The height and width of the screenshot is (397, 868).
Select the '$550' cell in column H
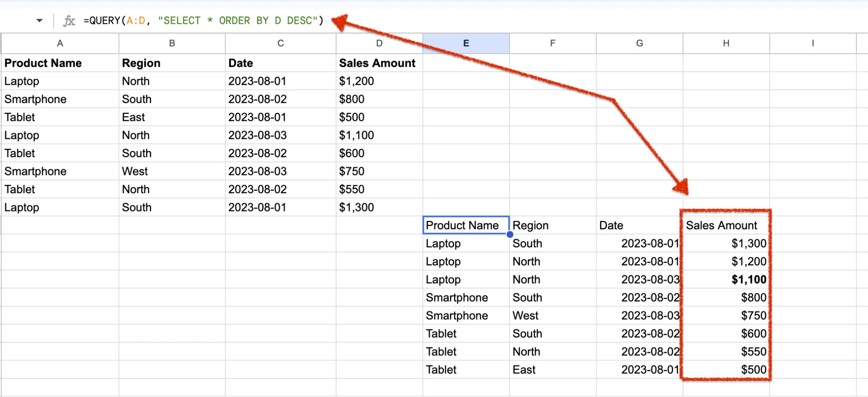point(726,351)
